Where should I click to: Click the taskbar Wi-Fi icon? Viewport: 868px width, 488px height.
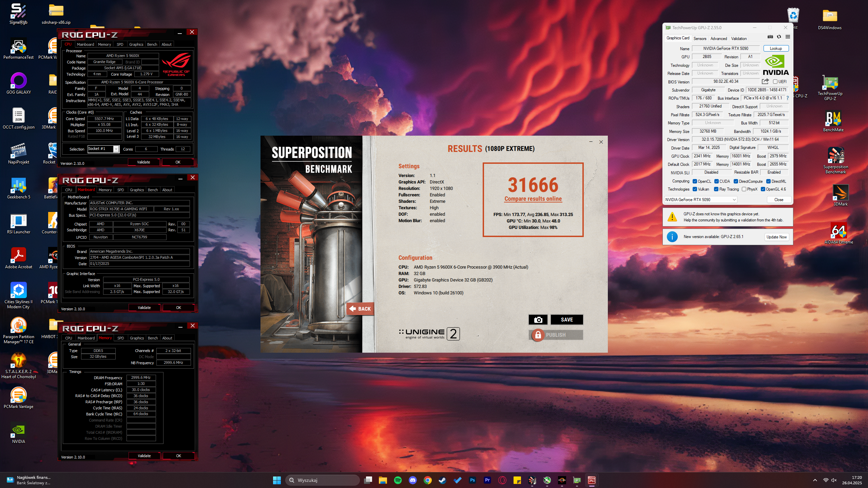pos(826,480)
